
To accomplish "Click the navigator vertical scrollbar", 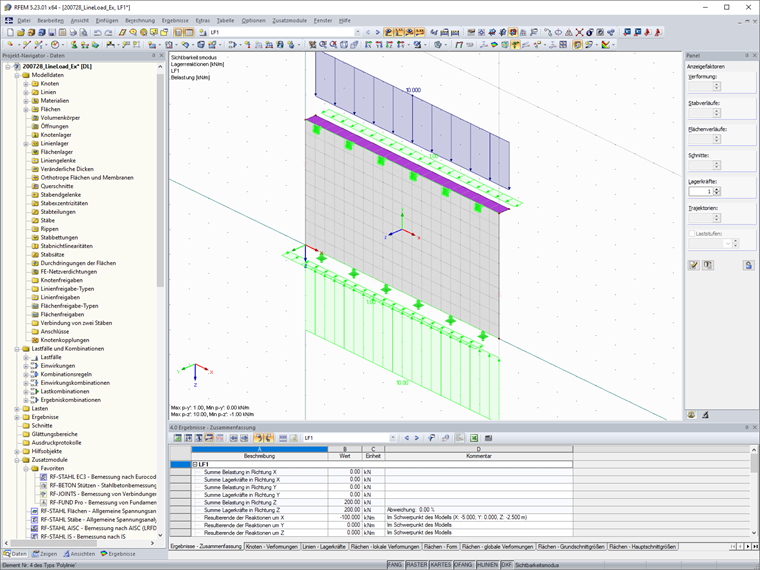I will (160, 179).
